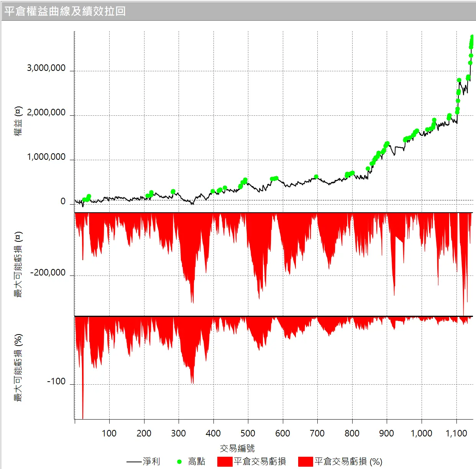Click the green 高點 legend dot
476x469 pixels.
[x=179, y=462]
